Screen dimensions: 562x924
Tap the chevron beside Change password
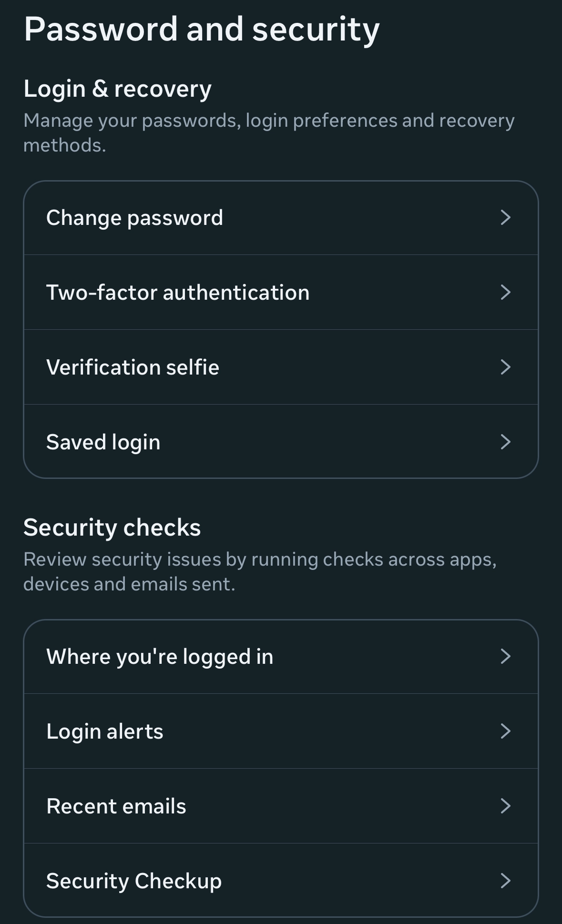coord(505,218)
